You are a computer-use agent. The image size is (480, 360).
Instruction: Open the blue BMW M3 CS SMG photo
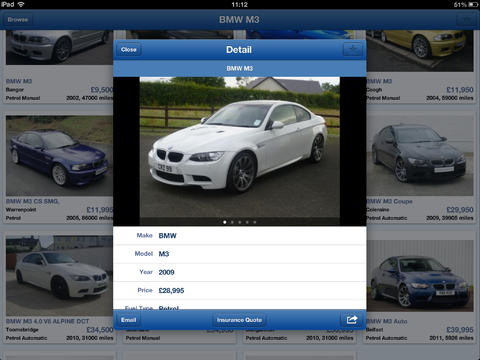(59, 156)
